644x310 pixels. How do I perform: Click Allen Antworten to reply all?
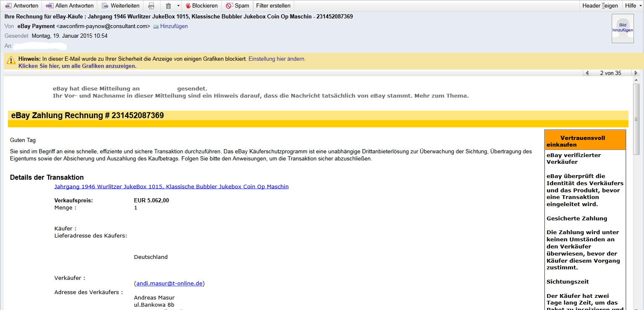[70, 6]
